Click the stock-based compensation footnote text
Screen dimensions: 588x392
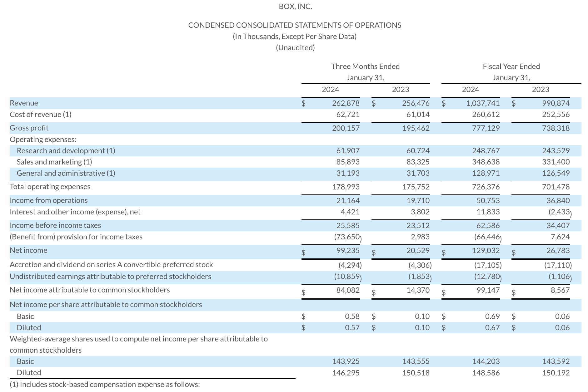[105, 385]
